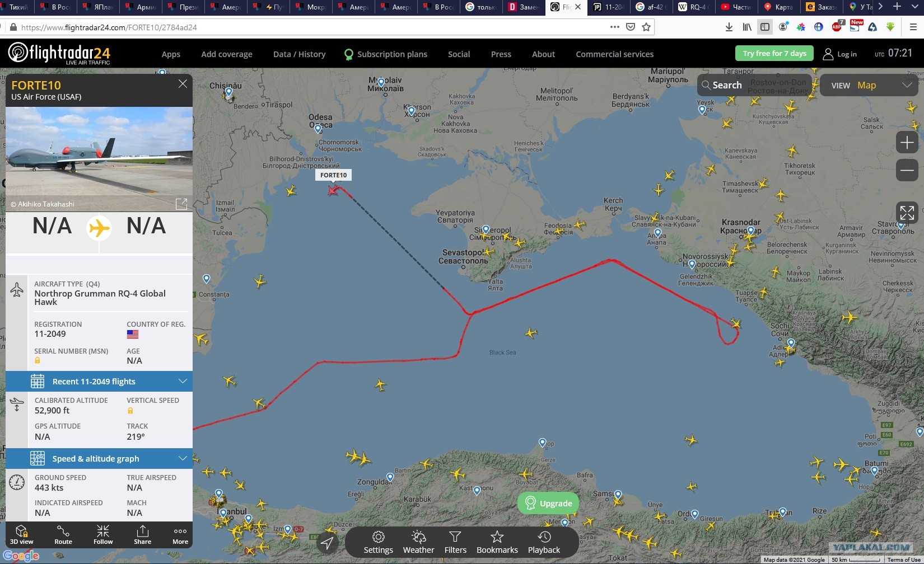The width and height of the screenshot is (924, 564).
Task: Click the Constanta airport pin
Action: click(207, 279)
